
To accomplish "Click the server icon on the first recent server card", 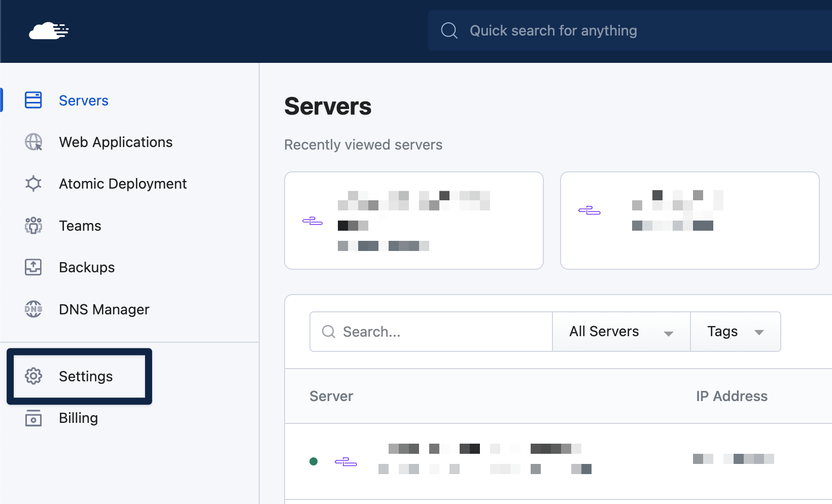I will coord(313,221).
